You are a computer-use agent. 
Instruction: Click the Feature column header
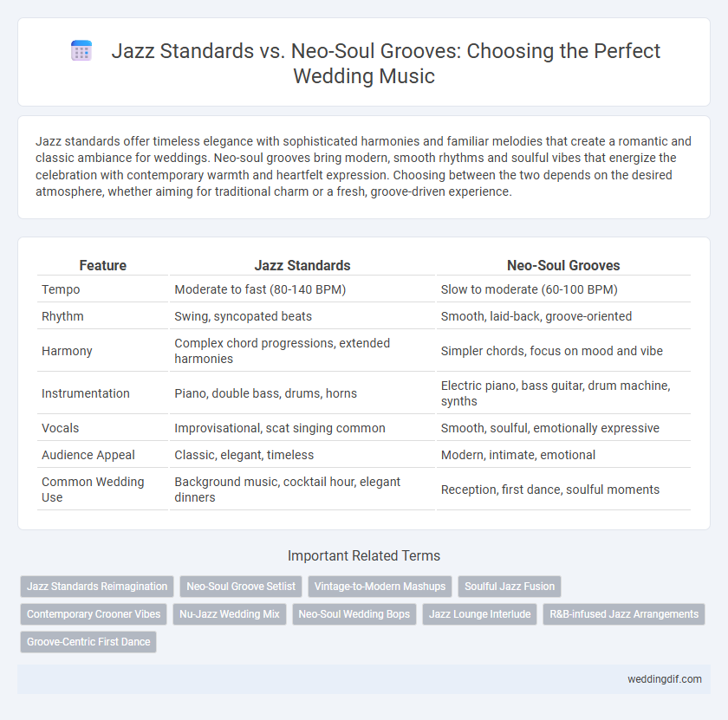pyautogui.click(x=102, y=265)
